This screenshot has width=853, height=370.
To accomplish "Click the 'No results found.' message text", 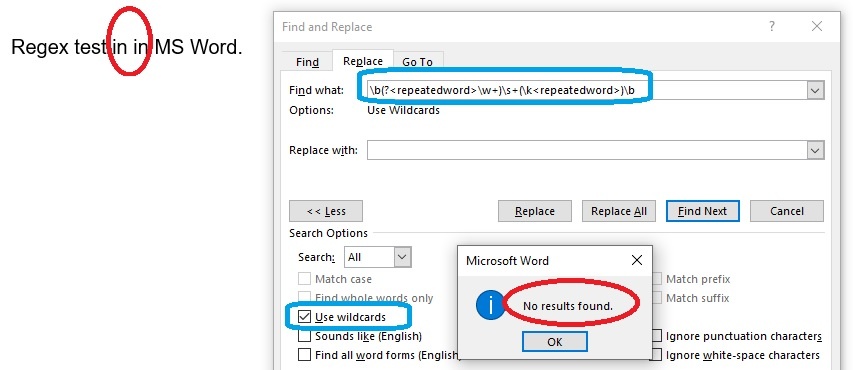I will point(568,306).
